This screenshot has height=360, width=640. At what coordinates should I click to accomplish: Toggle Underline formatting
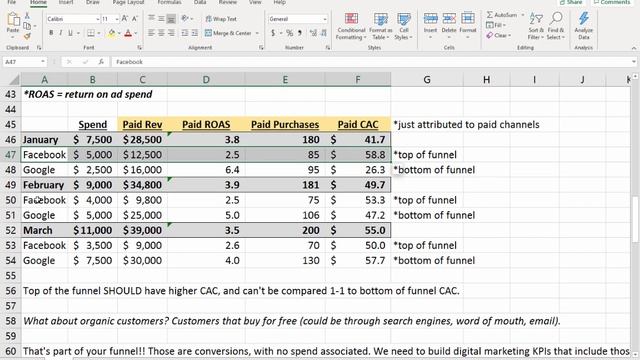point(70,33)
